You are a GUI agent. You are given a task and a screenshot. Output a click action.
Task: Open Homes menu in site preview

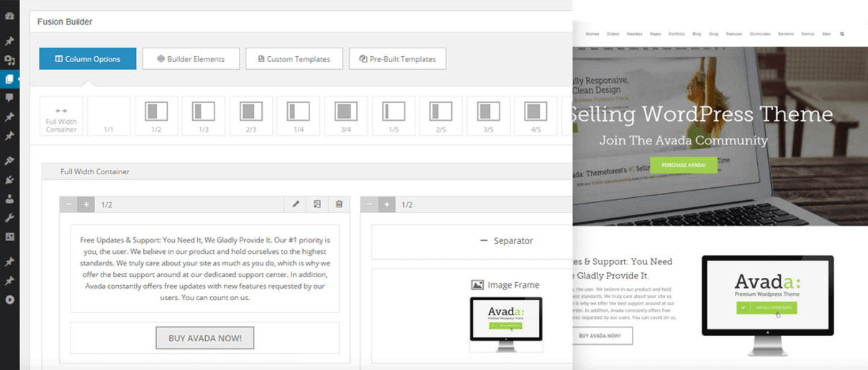[x=592, y=34]
